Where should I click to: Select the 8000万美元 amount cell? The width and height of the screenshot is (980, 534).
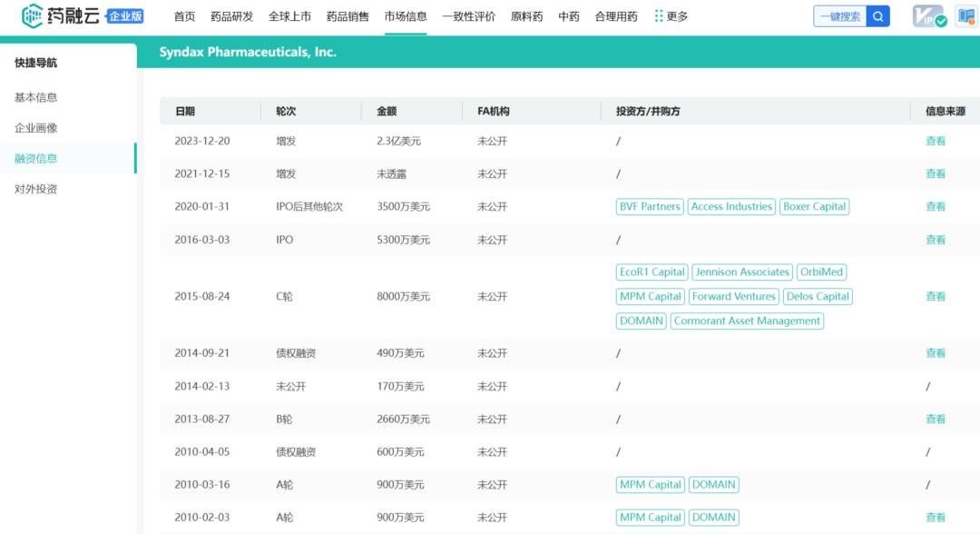click(x=403, y=296)
